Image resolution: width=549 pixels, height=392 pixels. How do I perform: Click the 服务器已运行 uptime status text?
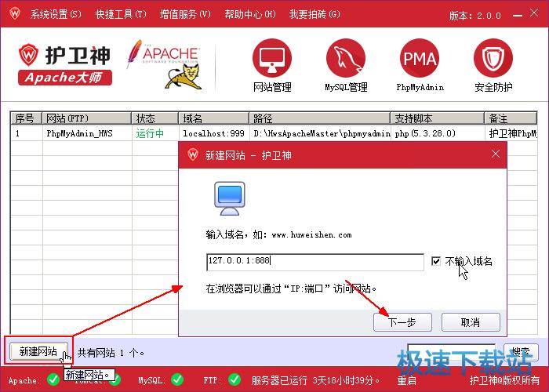point(315,380)
